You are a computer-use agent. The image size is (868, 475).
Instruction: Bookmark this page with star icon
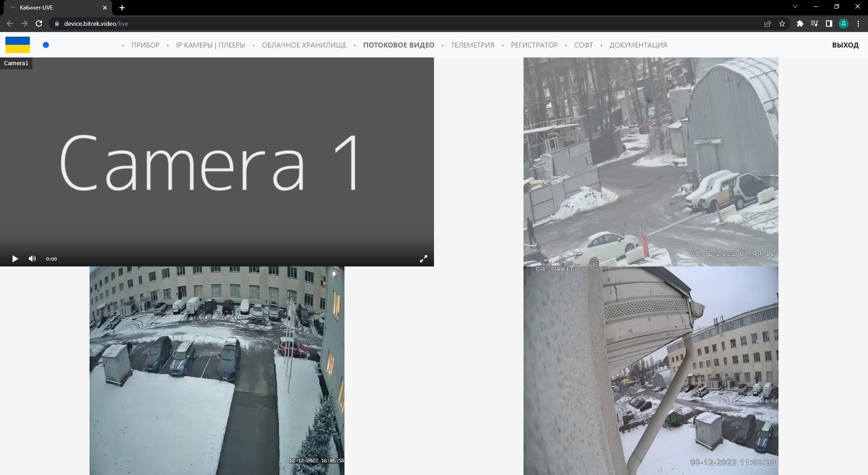[x=782, y=24]
